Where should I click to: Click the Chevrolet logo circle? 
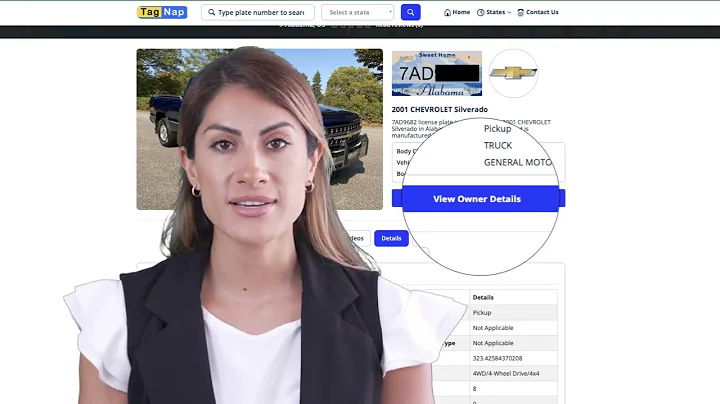pyautogui.click(x=513, y=73)
